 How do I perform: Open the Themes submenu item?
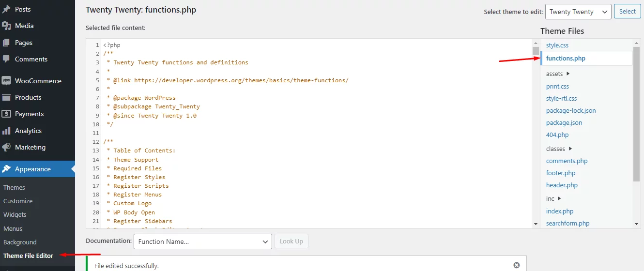tap(14, 187)
